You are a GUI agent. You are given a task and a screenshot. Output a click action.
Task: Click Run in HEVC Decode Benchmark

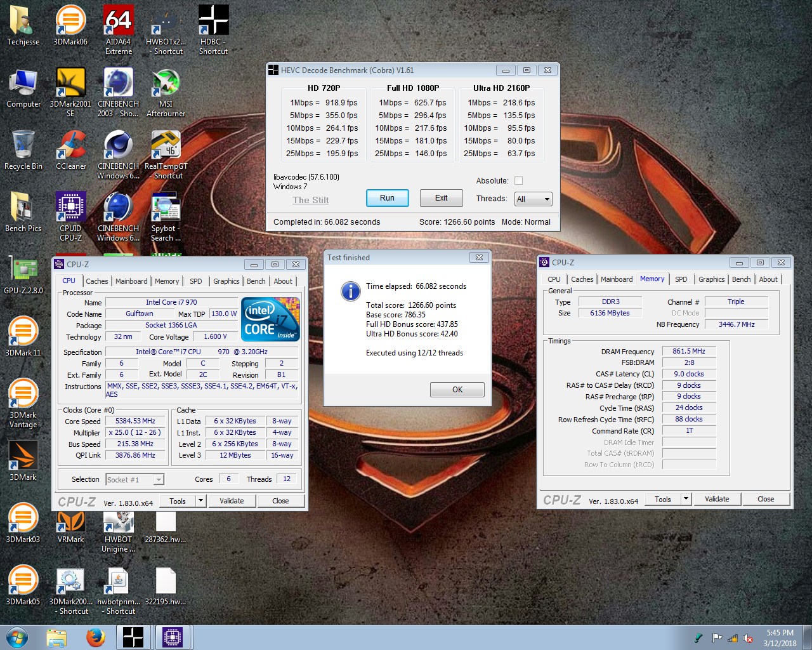click(x=387, y=198)
